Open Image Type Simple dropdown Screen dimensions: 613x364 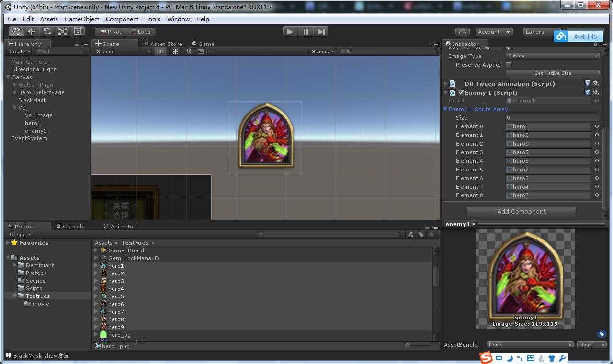[x=553, y=56]
